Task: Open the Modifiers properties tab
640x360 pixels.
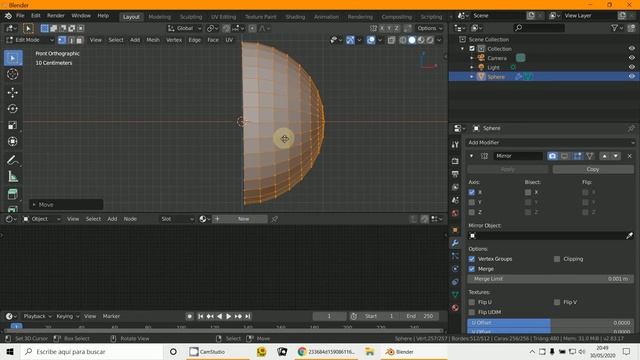Action: point(455,243)
